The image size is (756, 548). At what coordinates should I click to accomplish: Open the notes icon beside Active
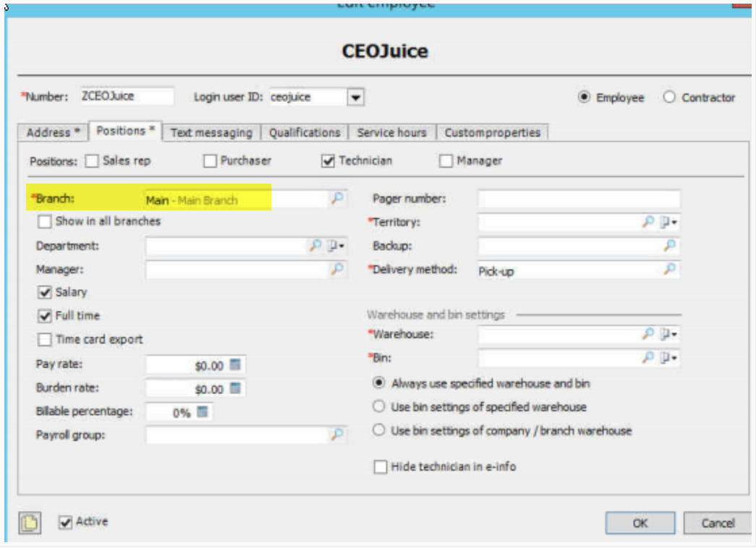coord(30,523)
